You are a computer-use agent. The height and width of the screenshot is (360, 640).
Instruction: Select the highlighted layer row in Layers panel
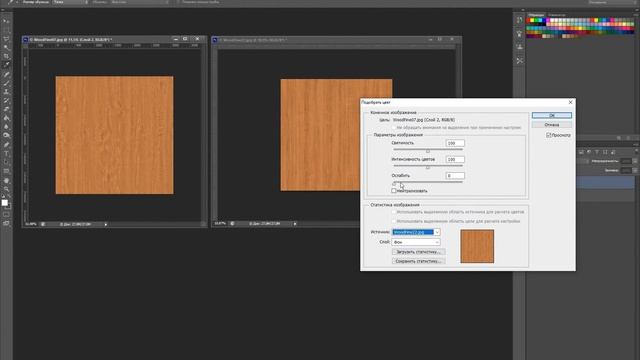(606, 182)
